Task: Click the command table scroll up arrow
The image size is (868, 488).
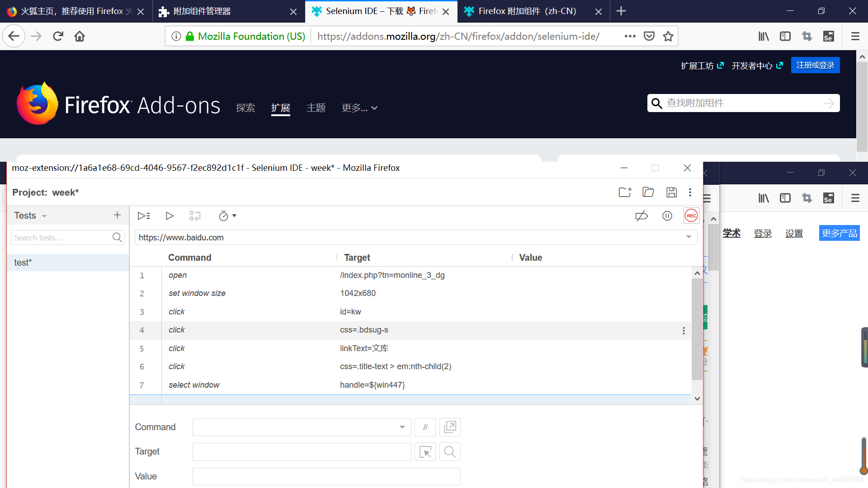Action: point(697,273)
